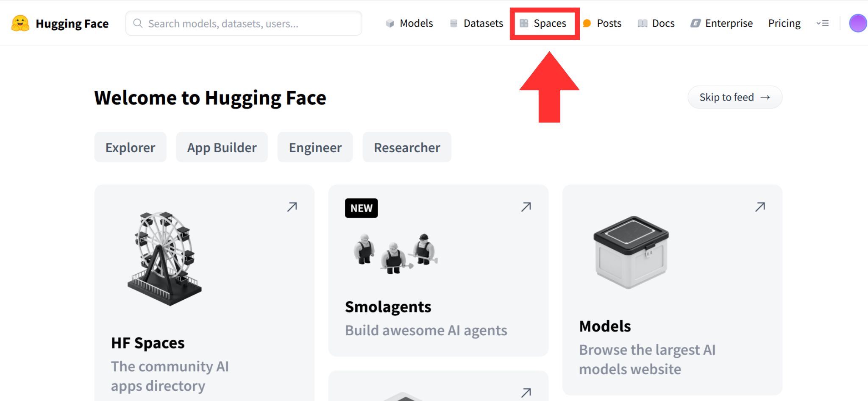Expand the navigation more-options menu
The width and height of the screenshot is (868, 401).
pos(822,23)
